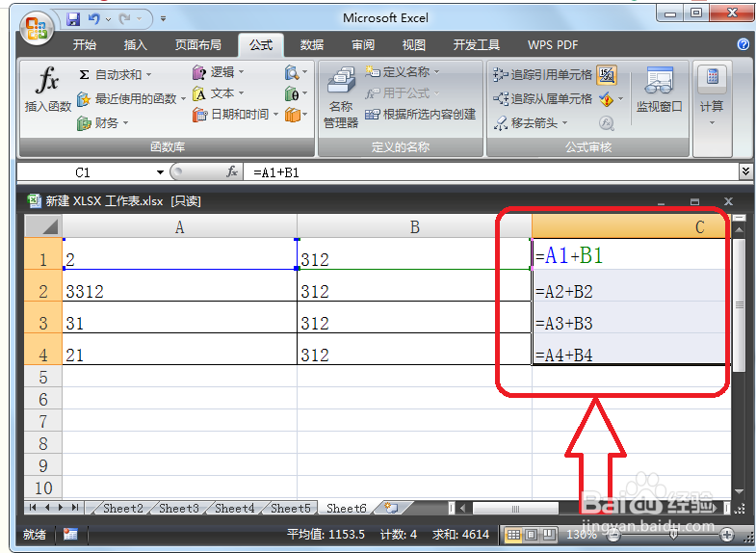Open Math and Trig functions icon
756x553 pixels.
[291, 93]
